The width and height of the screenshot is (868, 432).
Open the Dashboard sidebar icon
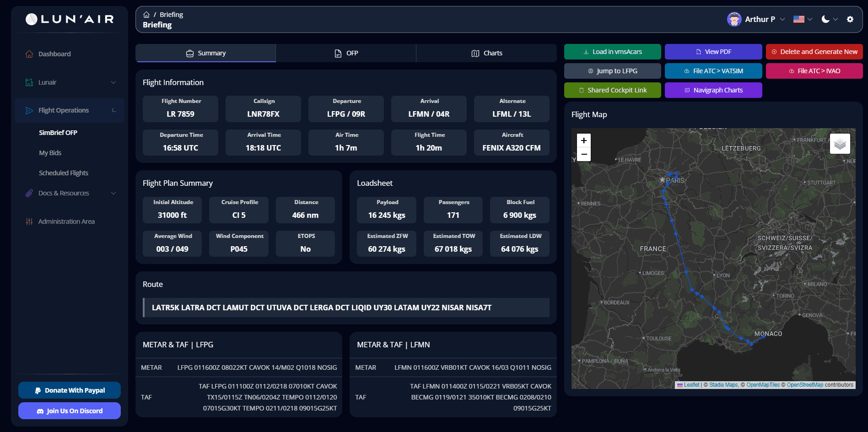28,54
